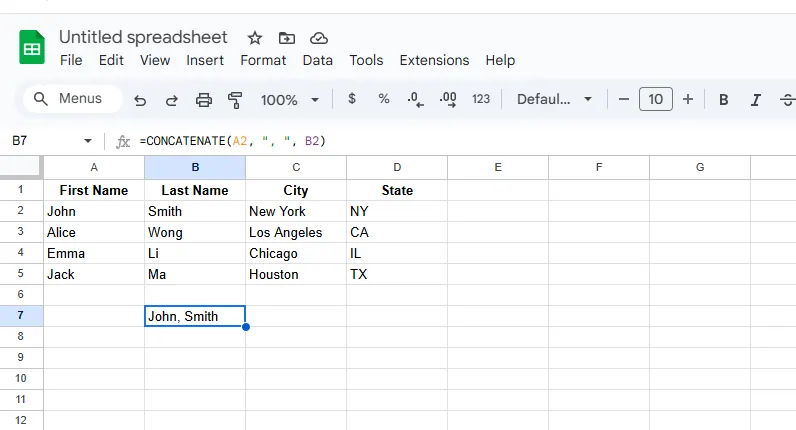Select cell containing Los Angeles

click(x=296, y=232)
